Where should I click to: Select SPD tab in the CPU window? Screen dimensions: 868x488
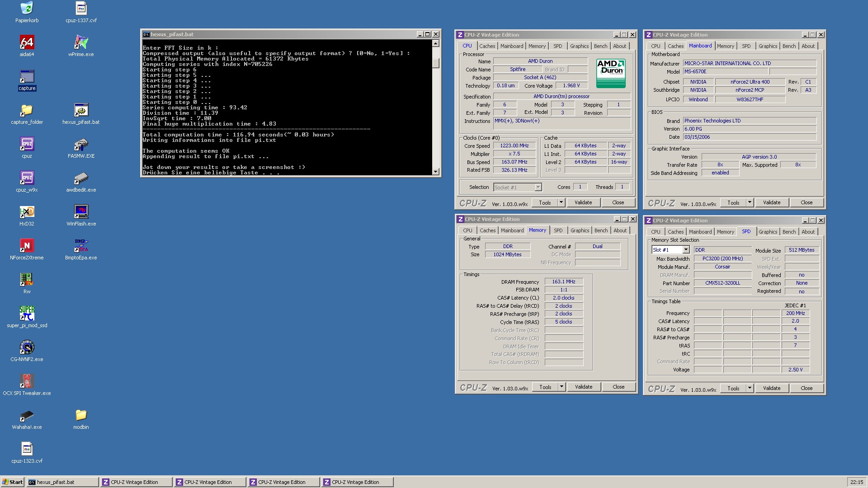[x=558, y=46]
